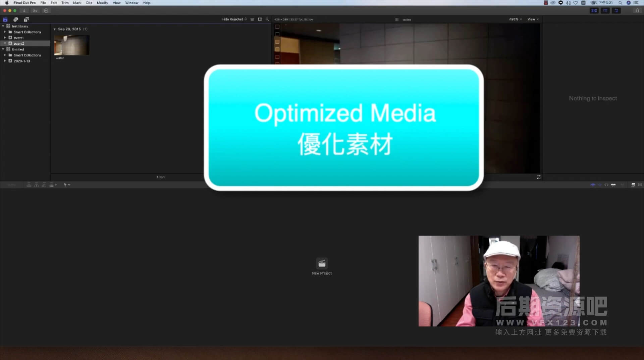
Task: Open Spotlight search in menu bar
Action: coord(620,3)
